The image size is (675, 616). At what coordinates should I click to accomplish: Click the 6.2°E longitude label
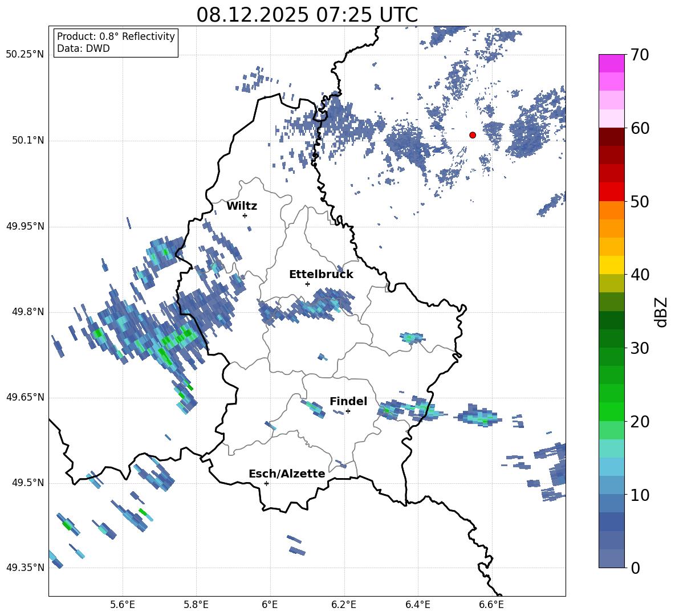[344, 605]
